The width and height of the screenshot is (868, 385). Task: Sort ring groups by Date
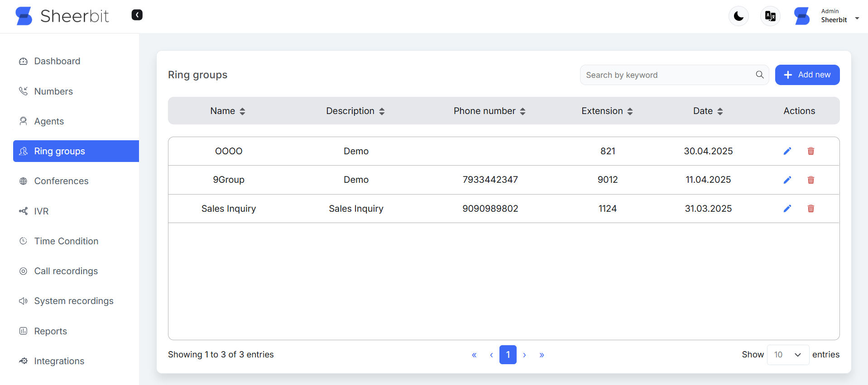[x=720, y=111]
